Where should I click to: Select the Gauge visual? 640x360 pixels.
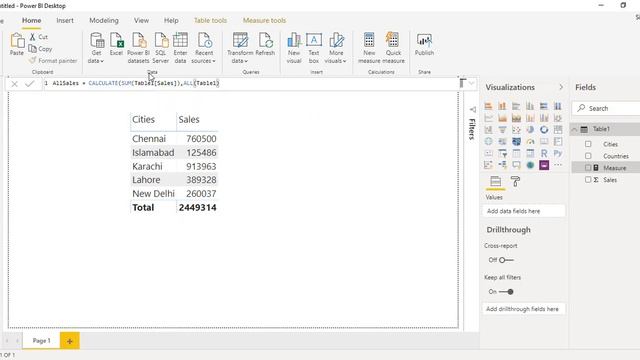click(530, 142)
